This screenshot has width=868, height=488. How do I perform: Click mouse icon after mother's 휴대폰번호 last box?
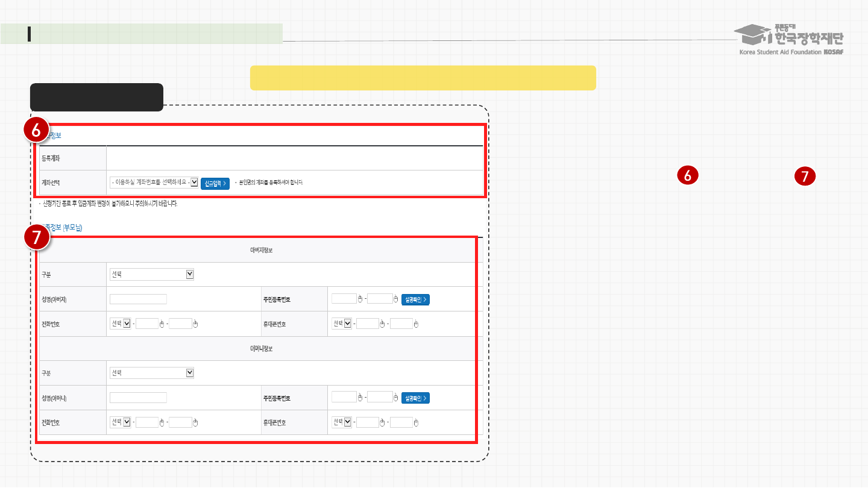pos(416,423)
